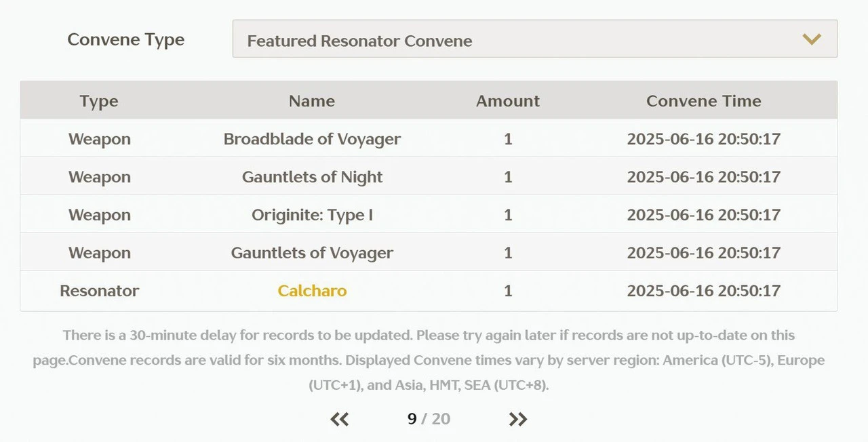The image size is (868, 442).
Task: Click the Originite: Type I entry
Action: point(312,215)
